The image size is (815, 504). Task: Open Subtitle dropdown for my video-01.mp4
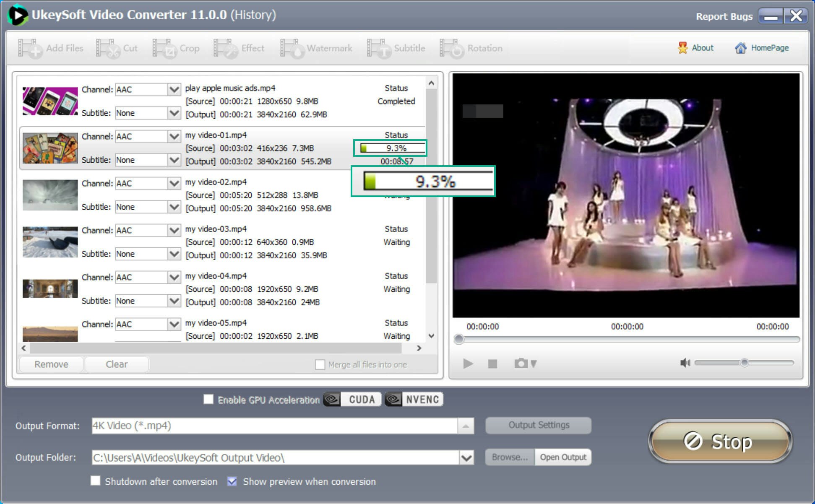[x=174, y=160]
